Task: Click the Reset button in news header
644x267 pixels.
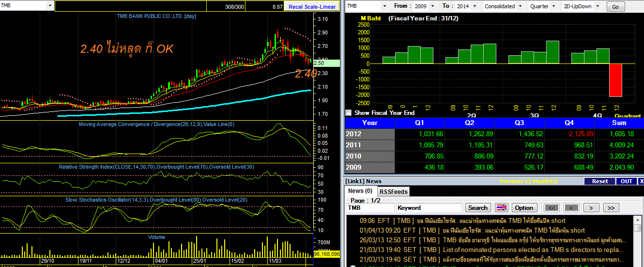Action: tap(600, 181)
